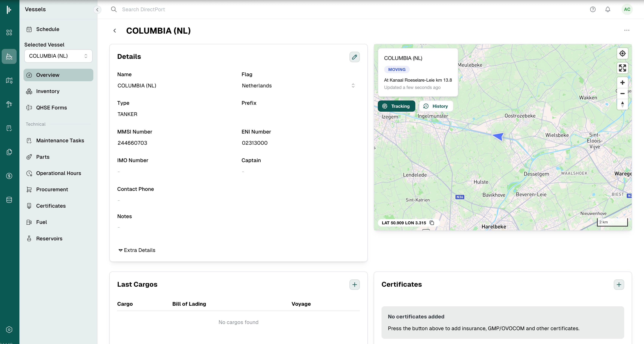The image size is (644, 344).
Task: Collapse the Vessels sidebar panel
Action: (x=97, y=10)
